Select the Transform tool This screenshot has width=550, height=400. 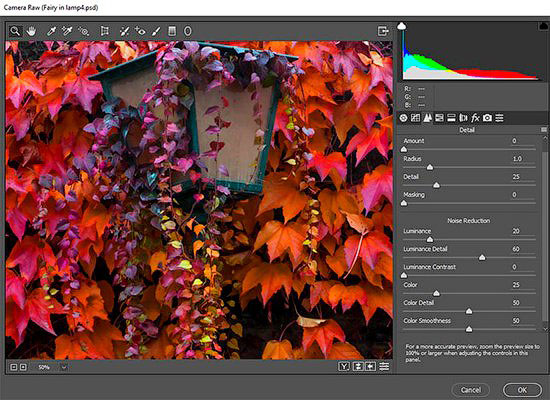(104, 31)
